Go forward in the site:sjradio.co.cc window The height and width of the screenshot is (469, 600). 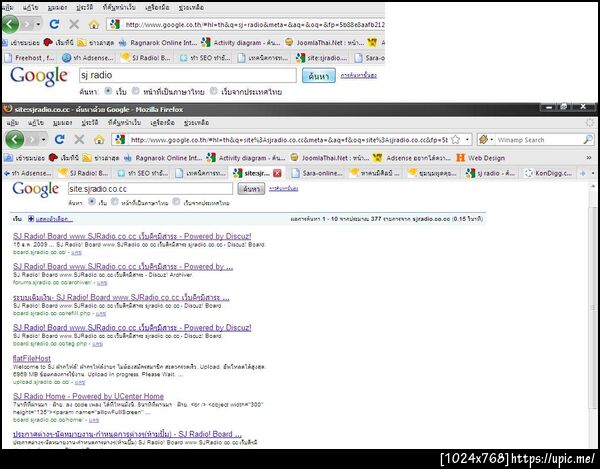[32, 140]
